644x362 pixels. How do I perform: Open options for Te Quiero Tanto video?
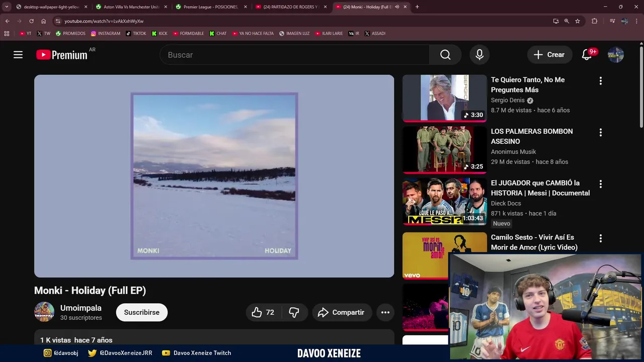[600, 81]
